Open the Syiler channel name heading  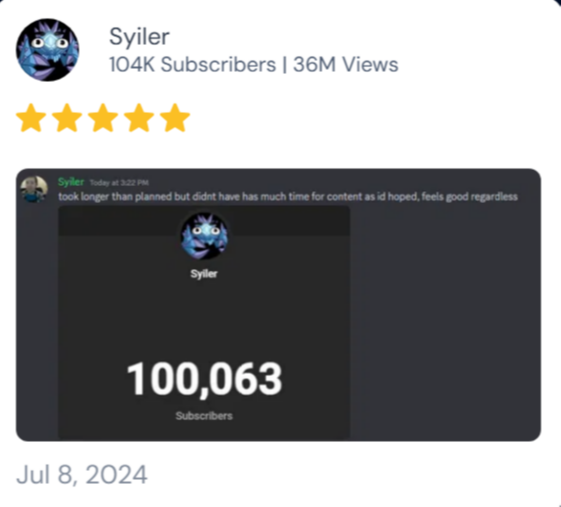pyautogui.click(x=139, y=37)
